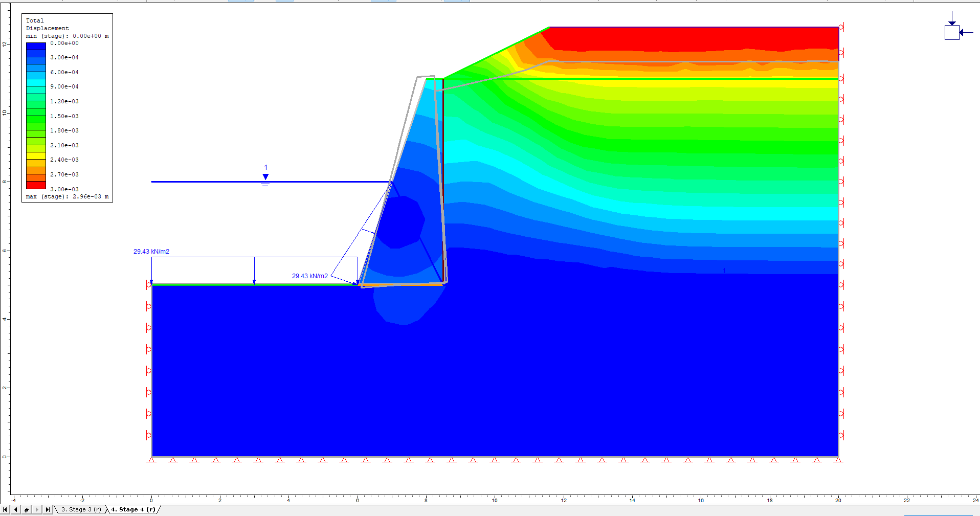Screen dimensions: 980x516
Task: Go to the previous stage
Action: pos(16,509)
